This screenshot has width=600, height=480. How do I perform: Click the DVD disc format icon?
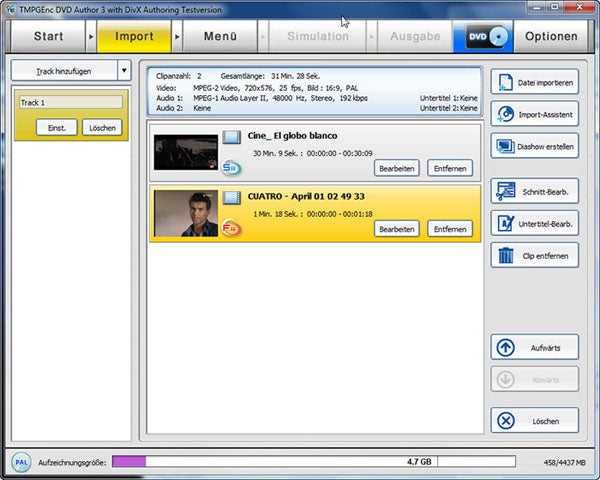[x=483, y=36]
